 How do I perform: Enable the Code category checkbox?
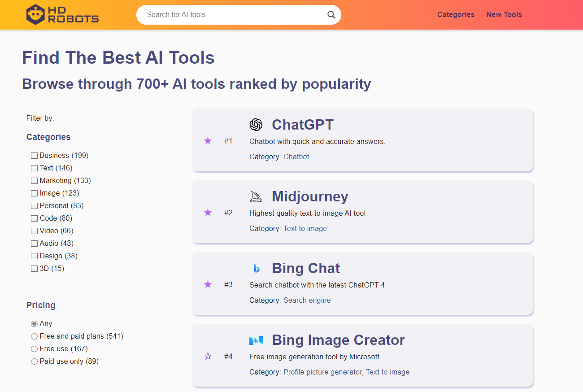[x=34, y=218]
